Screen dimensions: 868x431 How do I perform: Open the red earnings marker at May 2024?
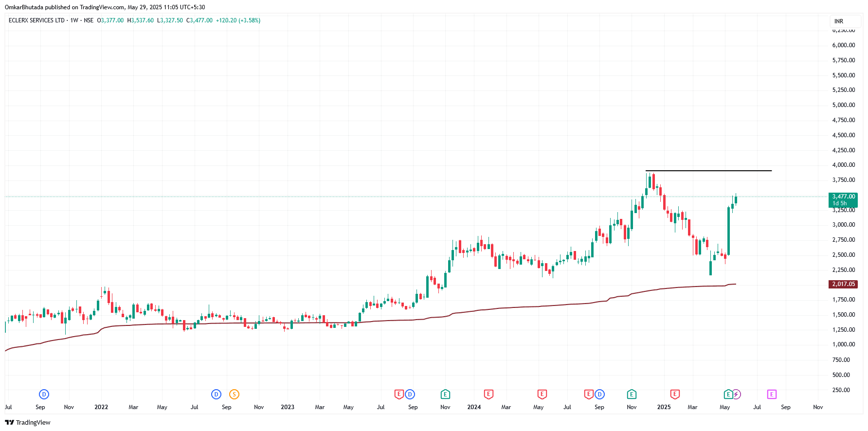tap(542, 395)
